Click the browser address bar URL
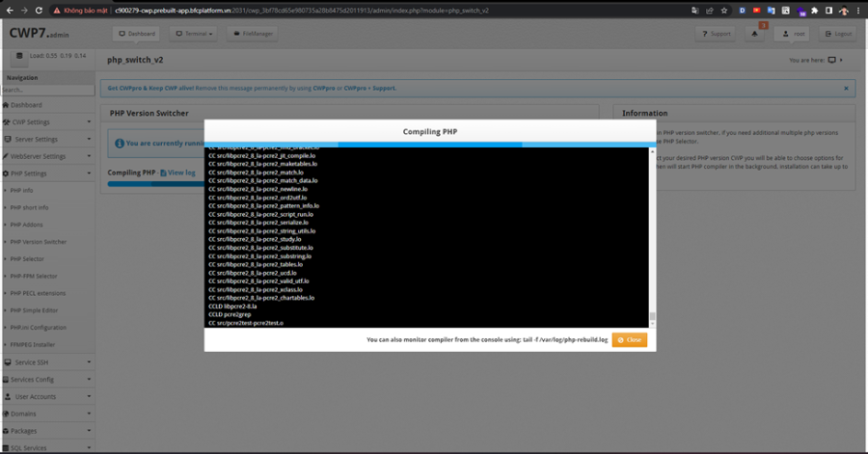 tap(302, 11)
